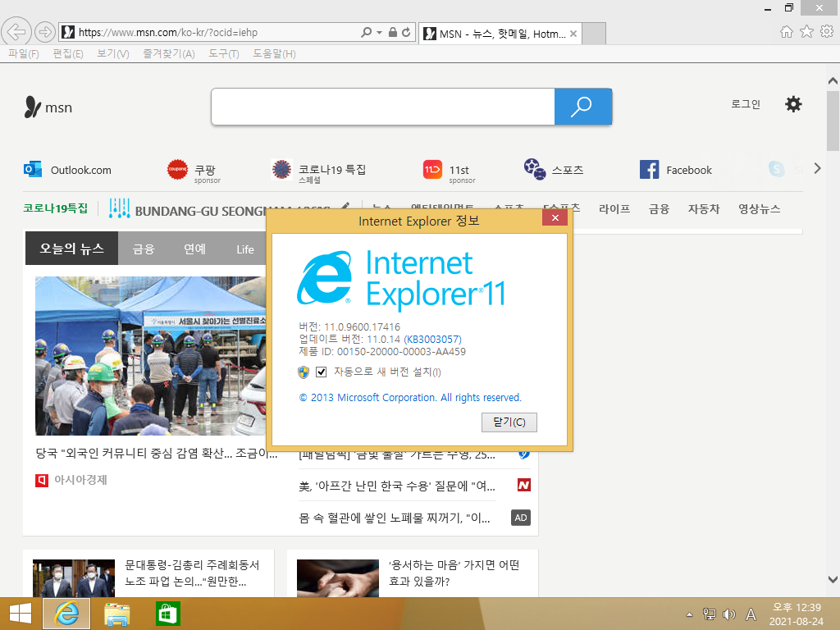Open the 도구(T) menu

click(223, 53)
